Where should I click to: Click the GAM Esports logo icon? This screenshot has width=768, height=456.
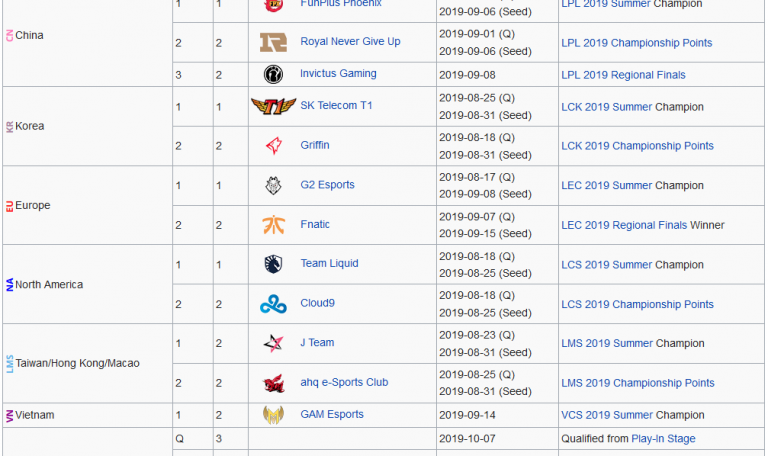tap(273, 415)
